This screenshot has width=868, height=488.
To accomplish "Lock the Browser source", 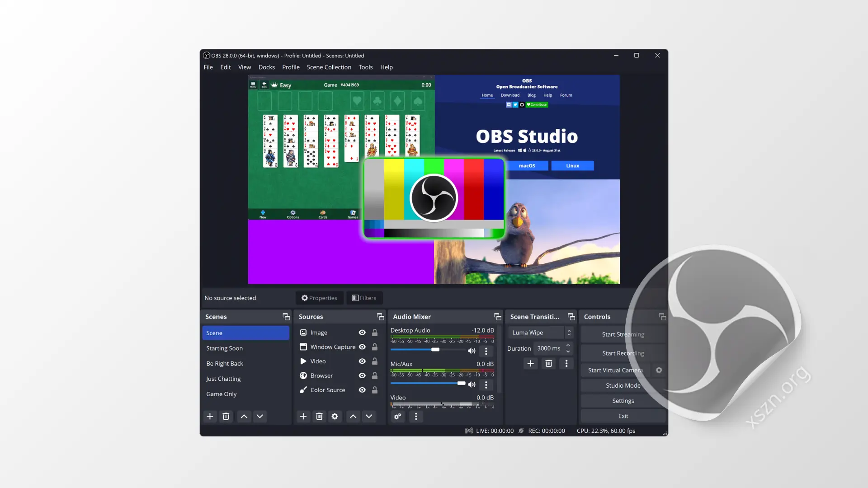I will coord(374,375).
